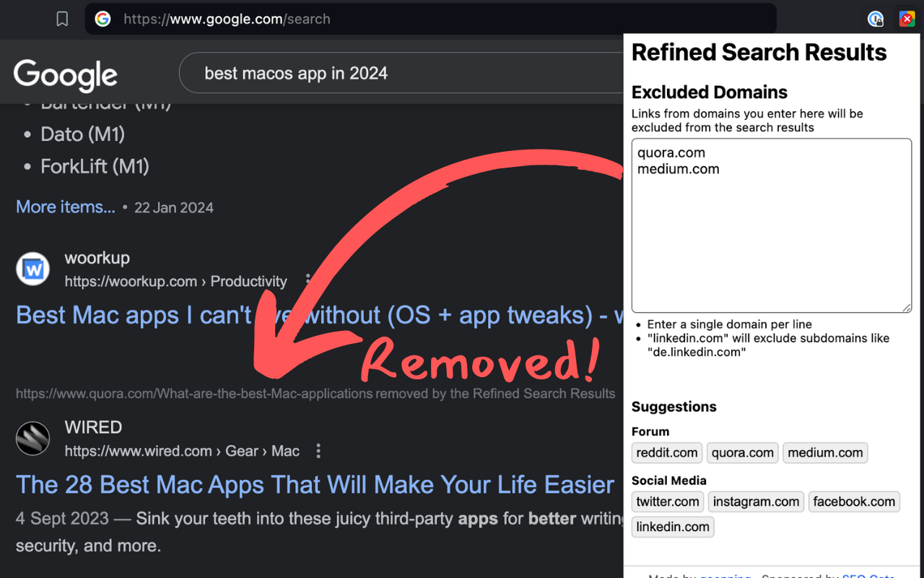Add medium.com suggestion chip

(x=825, y=453)
